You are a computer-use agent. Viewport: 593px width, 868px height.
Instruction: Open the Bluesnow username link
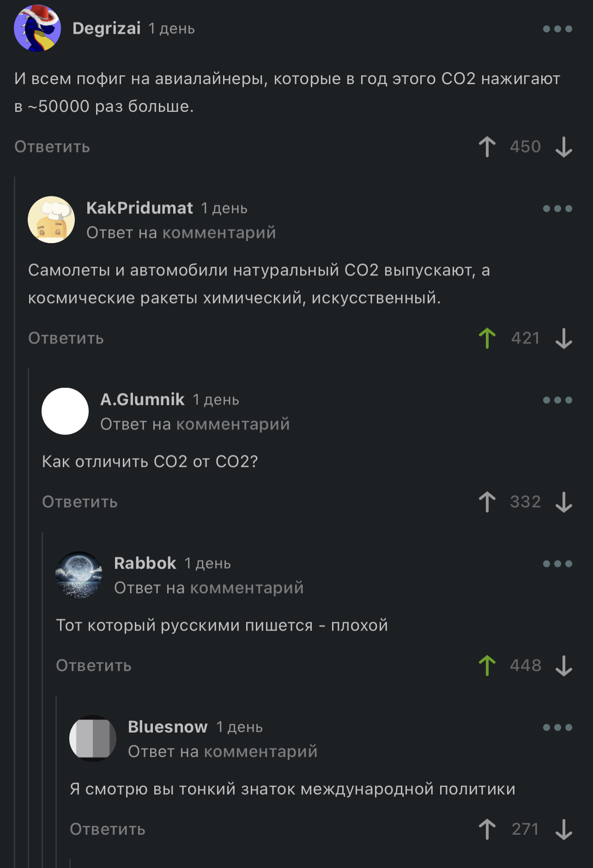coord(168,727)
